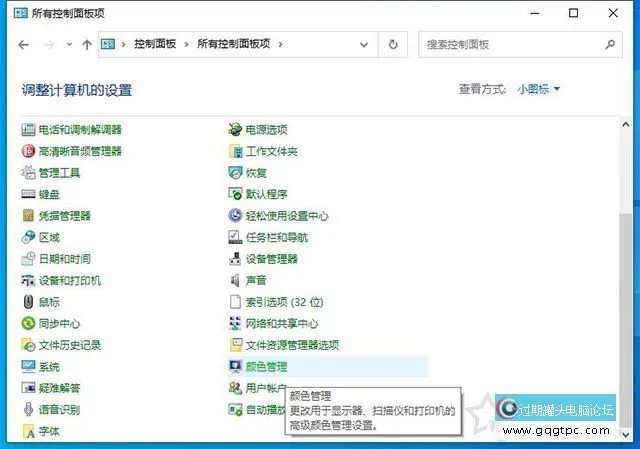Open the 凭据管理器 safe icon
Image resolution: width=640 pixels, height=449 pixels.
pyautogui.click(x=28, y=216)
